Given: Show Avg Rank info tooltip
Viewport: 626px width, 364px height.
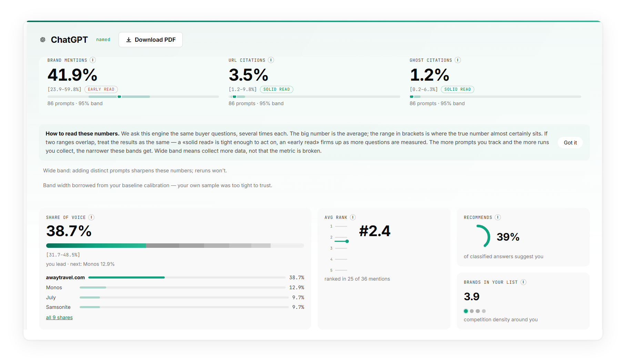Looking at the screenshot, I should tap(353, 217).
